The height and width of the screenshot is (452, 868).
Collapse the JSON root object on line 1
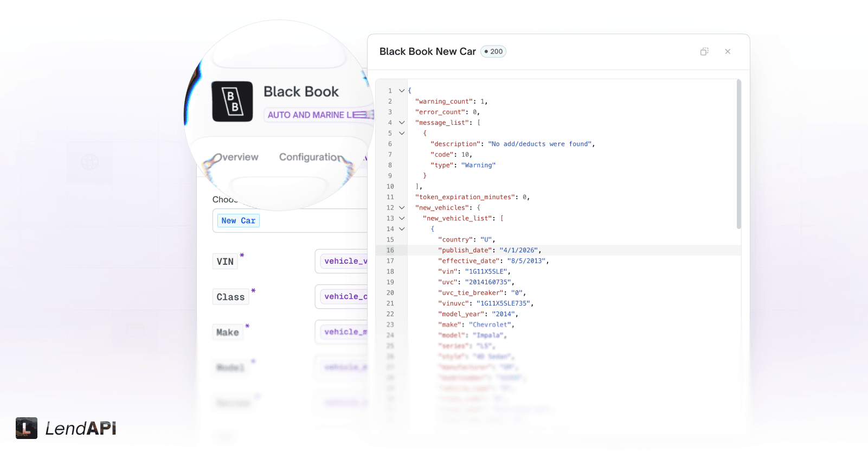tap(402, 91)
